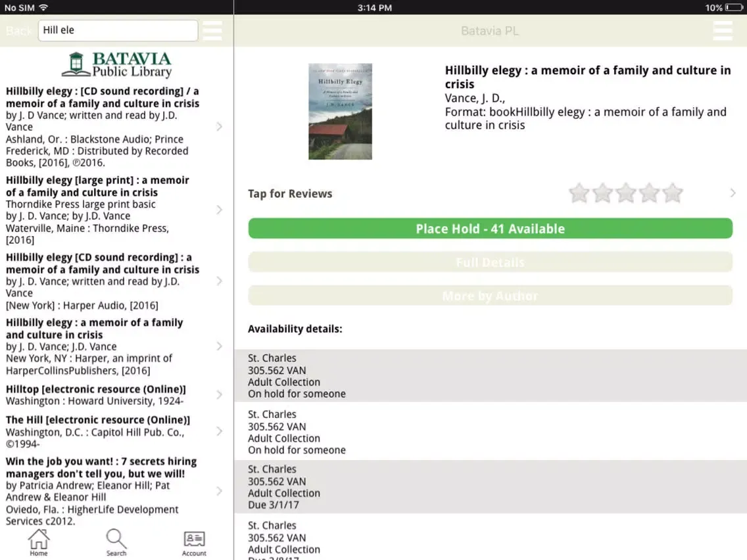
Task: Tap 'Availability details:' heading
Action: click(295, 329)
